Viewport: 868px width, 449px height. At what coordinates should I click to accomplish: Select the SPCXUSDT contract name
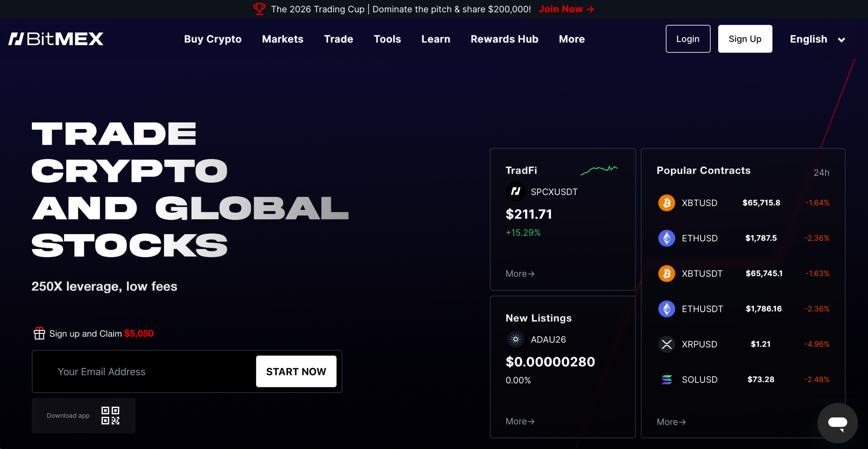[554, 192]
